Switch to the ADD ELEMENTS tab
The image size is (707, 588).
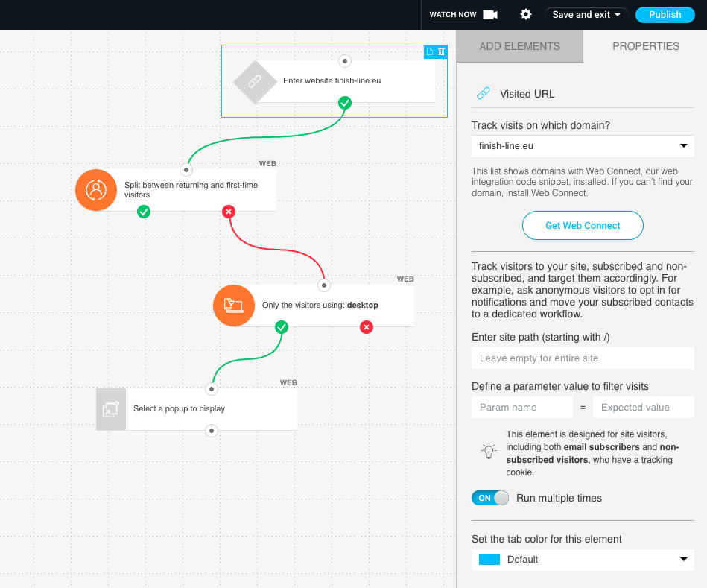(x=519, y=46)
